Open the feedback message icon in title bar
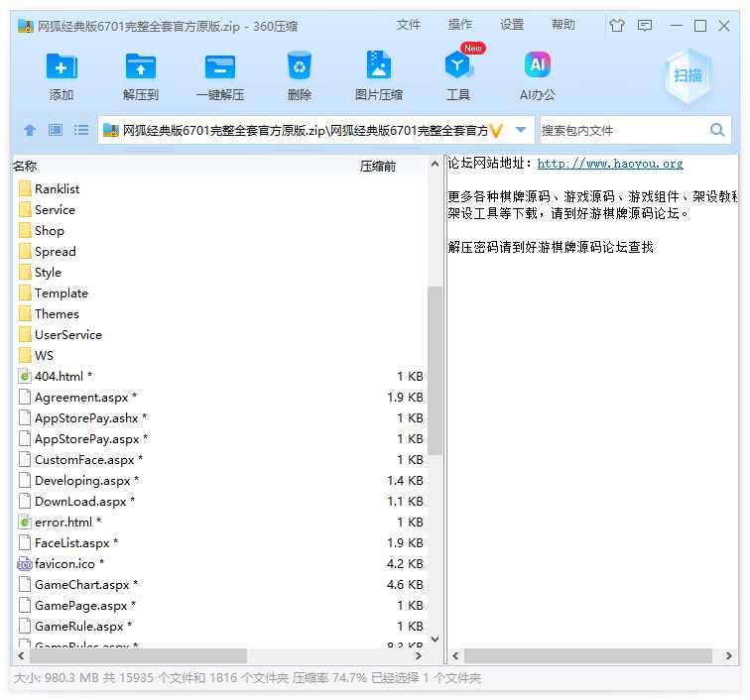 (645, 25)
